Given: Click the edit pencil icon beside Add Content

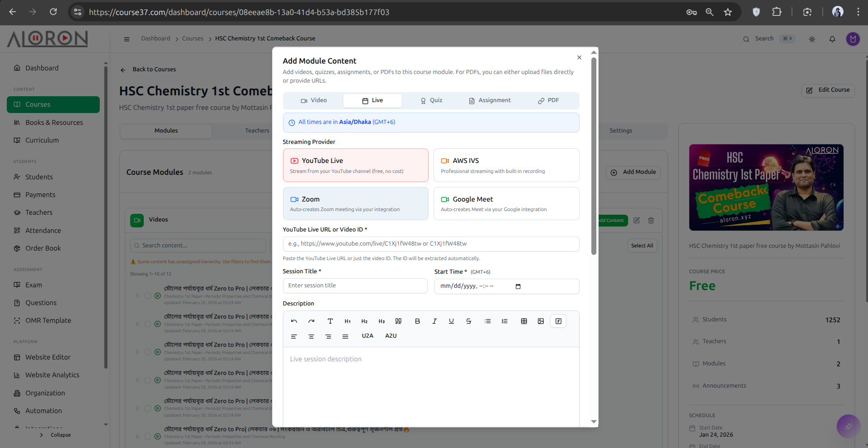Looking at the screenshot, I should pyautogui.click(x=637, y=220).
